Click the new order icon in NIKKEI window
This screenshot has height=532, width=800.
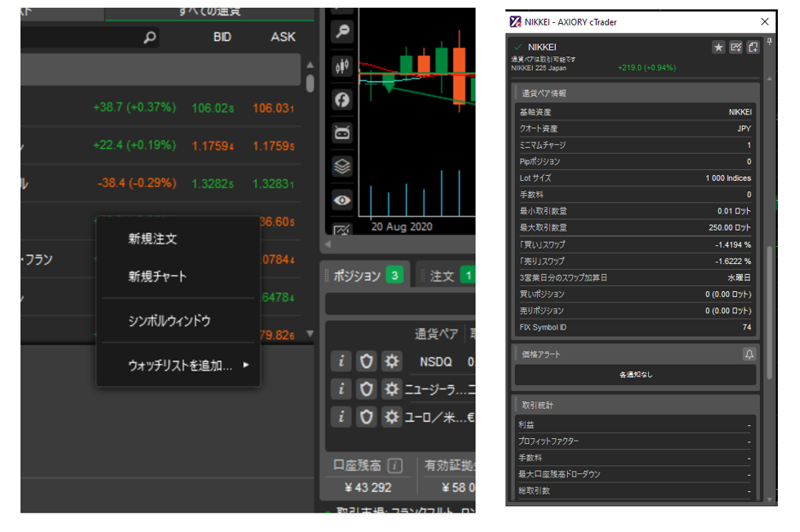[753, 48]
